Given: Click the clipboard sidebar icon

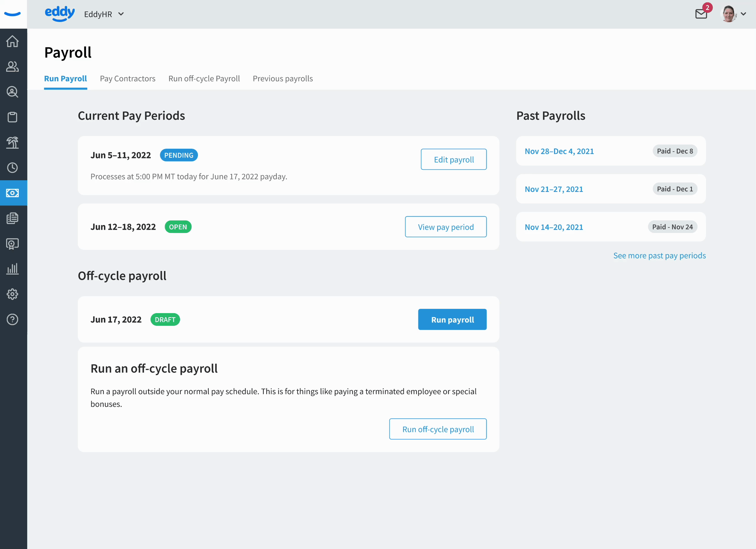Looking at the screenshot, I should [13, 117].
